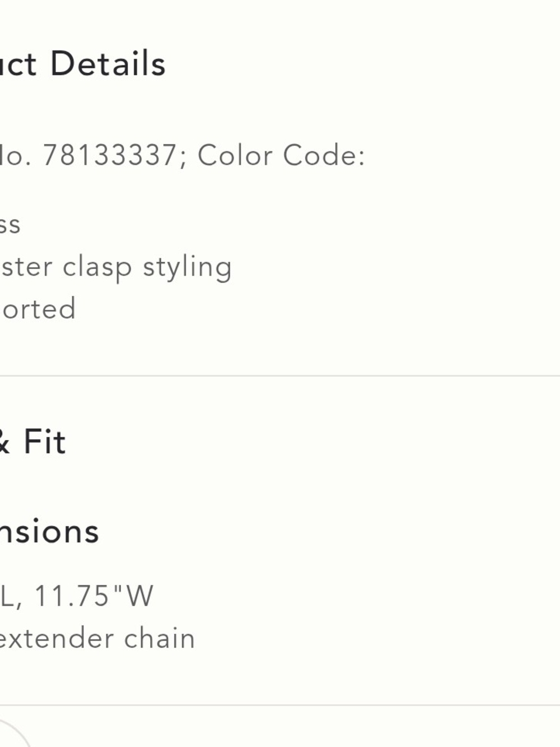Click the Imported text line
The height and width of the screenshot is (747, 560).
[38, 309]
